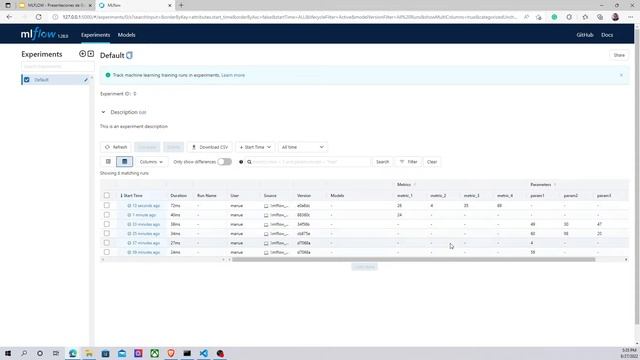Open the Docs link in the header

pos(607,35)
